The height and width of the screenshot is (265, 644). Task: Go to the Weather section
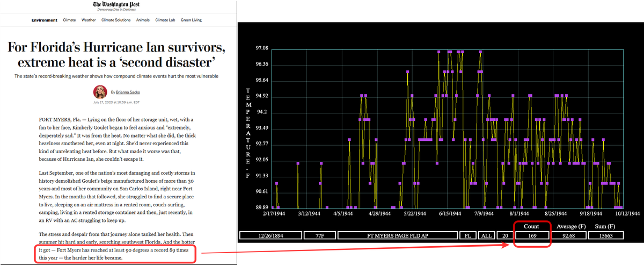[89, 20]
